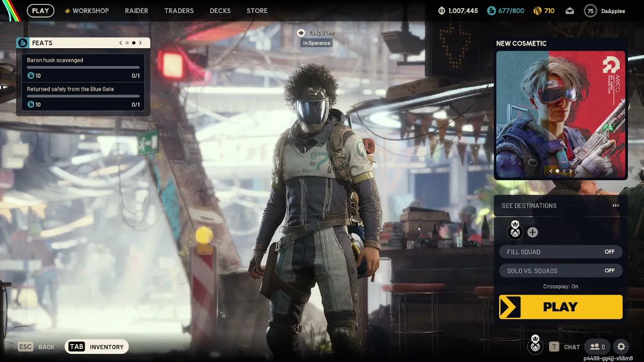
Task: Toggle Fill Squad on
Action: pyautogui.click(x=560, y=252)
